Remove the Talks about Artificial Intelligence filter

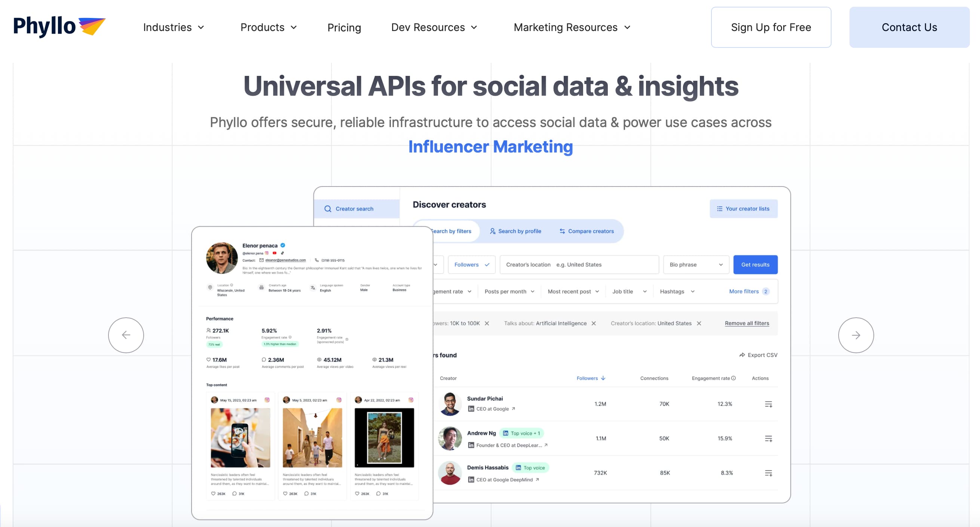click(x=594, y=323)
